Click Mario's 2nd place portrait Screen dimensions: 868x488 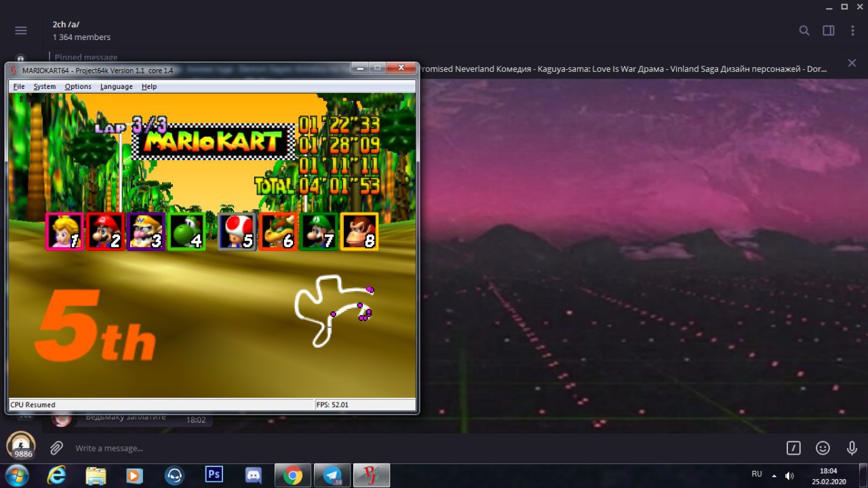point(105,231)
